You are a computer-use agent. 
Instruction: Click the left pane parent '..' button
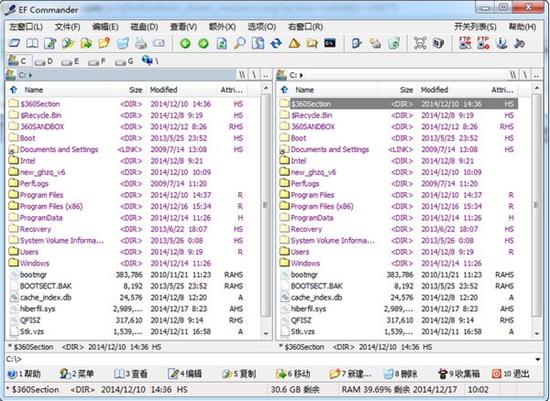tap(266, 75)
